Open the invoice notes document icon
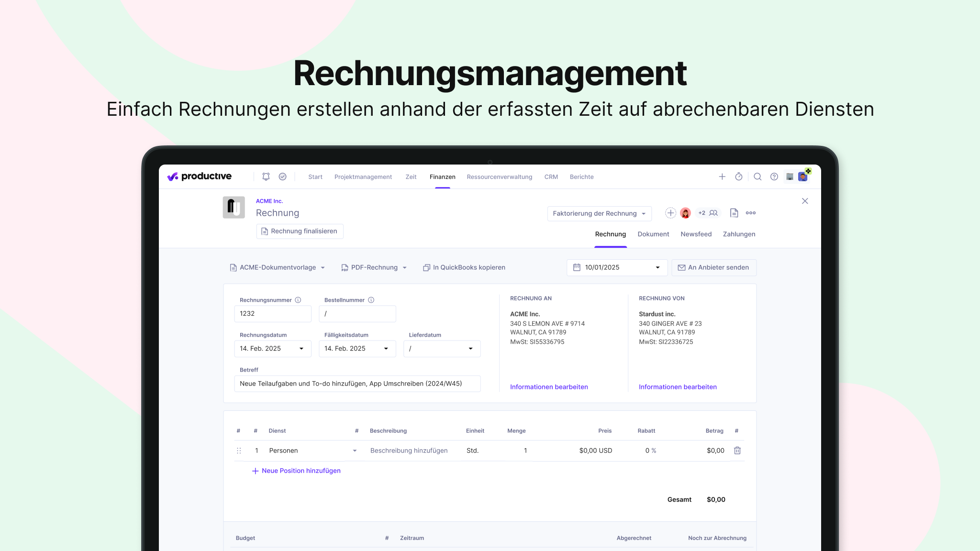 [x=734, y=213]
